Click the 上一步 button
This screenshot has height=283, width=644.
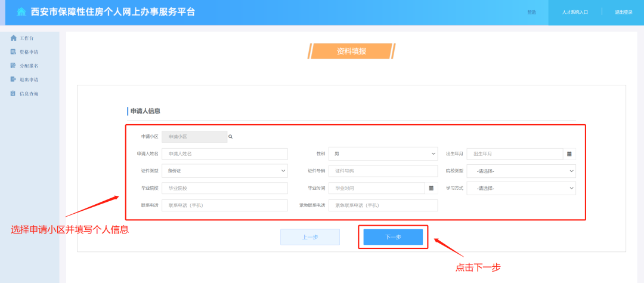point(309,237)
